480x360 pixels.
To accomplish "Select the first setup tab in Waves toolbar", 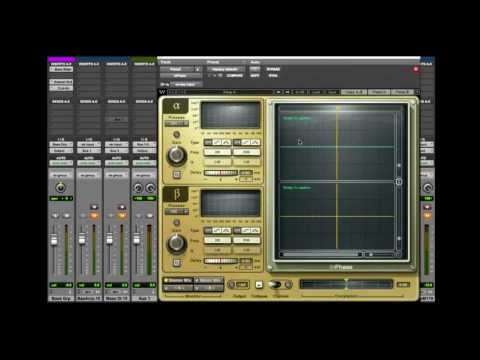I will pyautogui.click(x=354, y=92).
